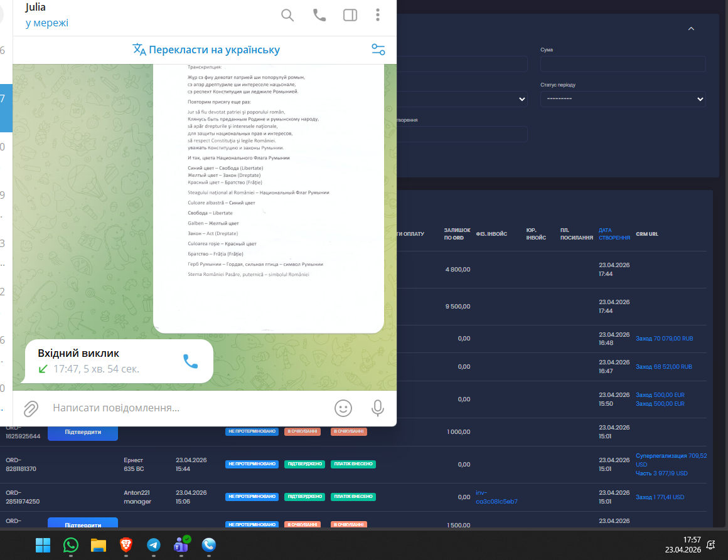
Task: Open the shared document image
Action: [x=269, y=199]
